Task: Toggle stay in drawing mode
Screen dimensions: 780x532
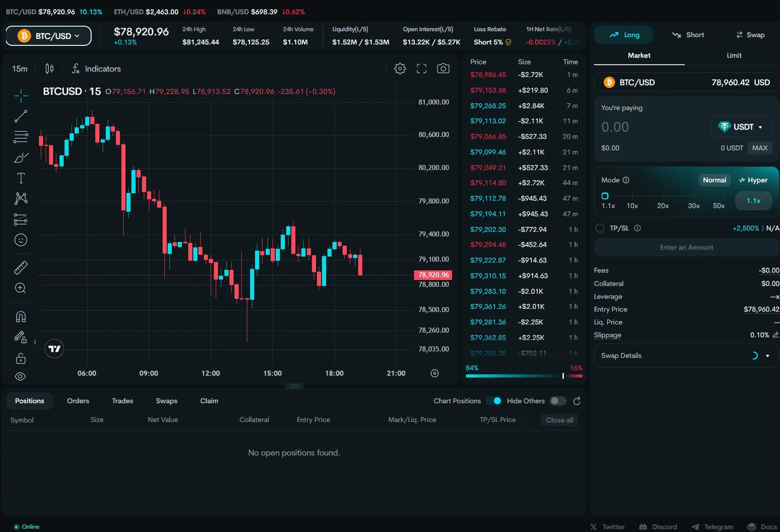Action: (21, 337)
